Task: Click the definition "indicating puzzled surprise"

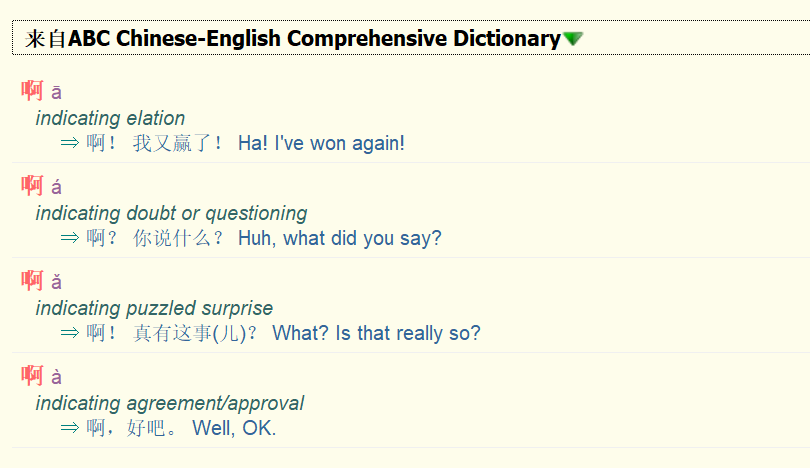Action: (154, 308)
